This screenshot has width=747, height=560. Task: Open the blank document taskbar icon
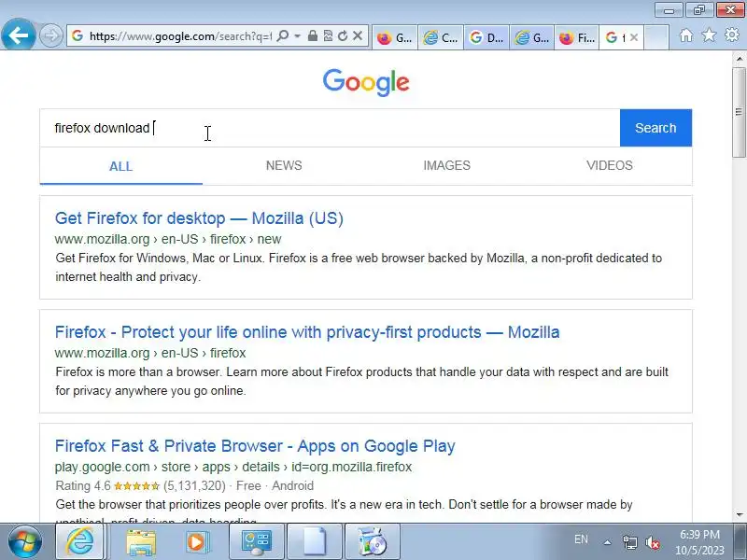(315, 542)
